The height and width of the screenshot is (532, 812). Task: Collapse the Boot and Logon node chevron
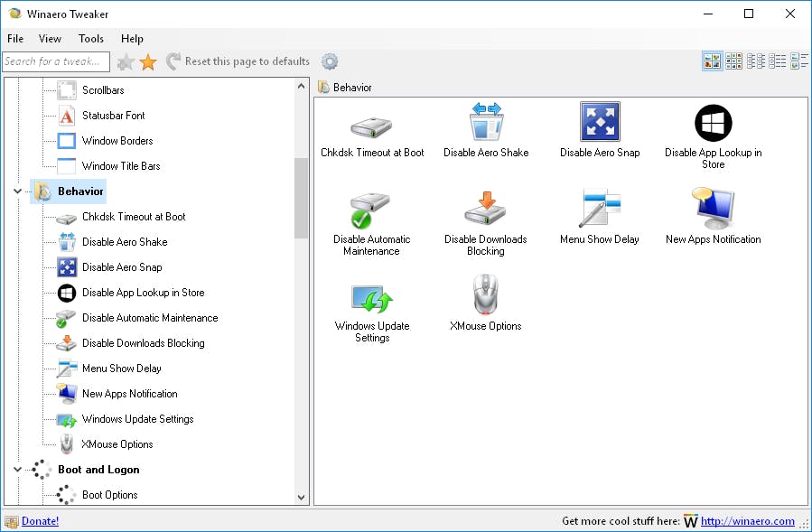[x=17, y=470]
